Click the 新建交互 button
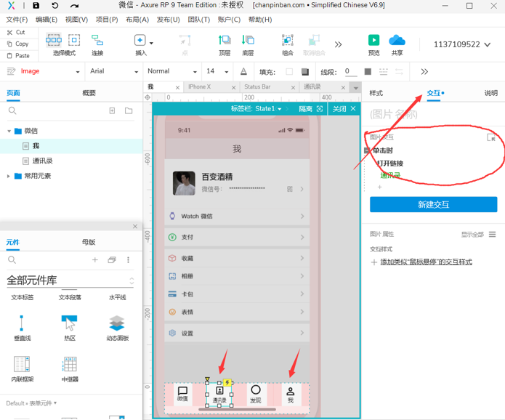 [x=433, y=204]
